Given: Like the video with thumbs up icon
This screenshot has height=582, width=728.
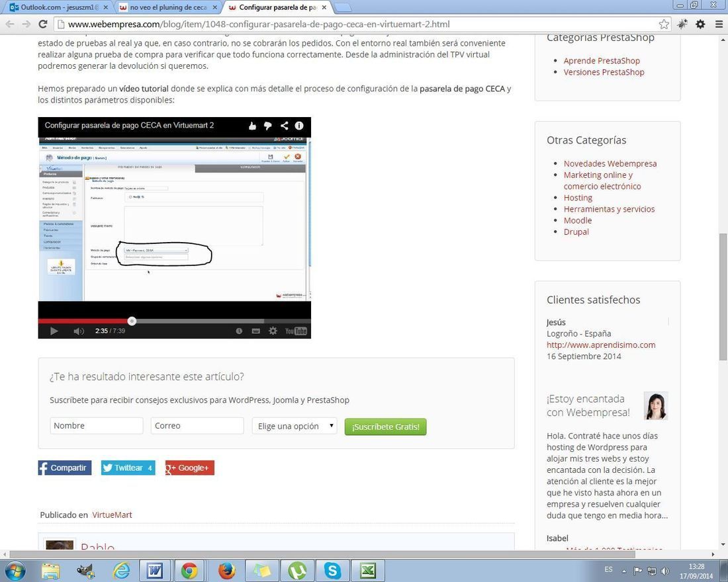Looking at the screenshot, I should (252, 126).
